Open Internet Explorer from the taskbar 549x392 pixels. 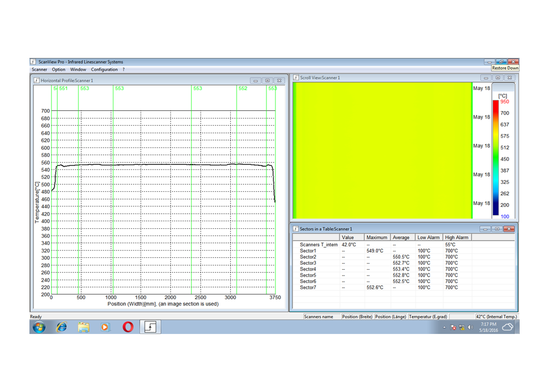[62, 327]
